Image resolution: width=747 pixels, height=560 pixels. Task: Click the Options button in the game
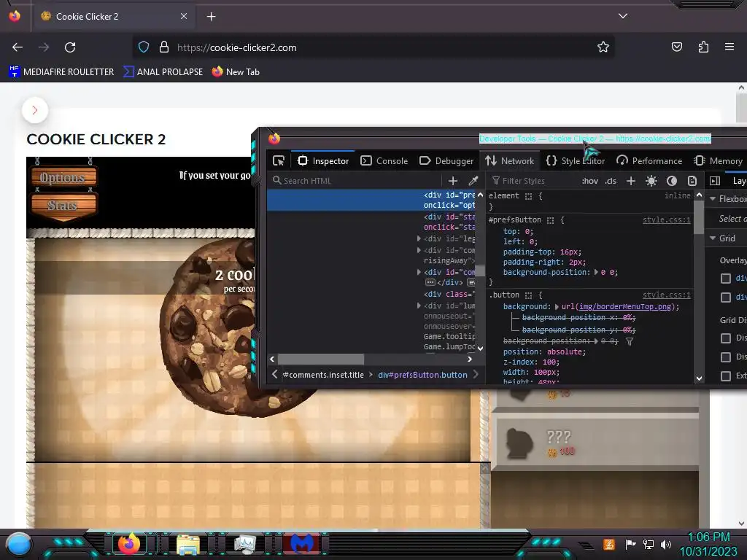coord(63,178)
